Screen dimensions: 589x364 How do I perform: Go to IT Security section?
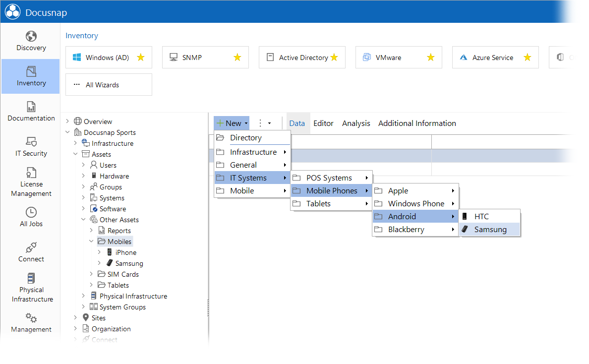click(x=31, y=146)
